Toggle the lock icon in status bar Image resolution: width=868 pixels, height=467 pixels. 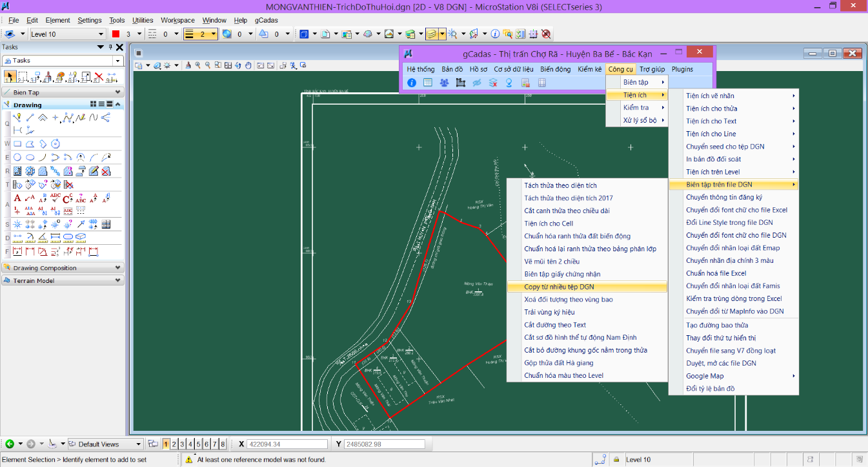[616, 459]
